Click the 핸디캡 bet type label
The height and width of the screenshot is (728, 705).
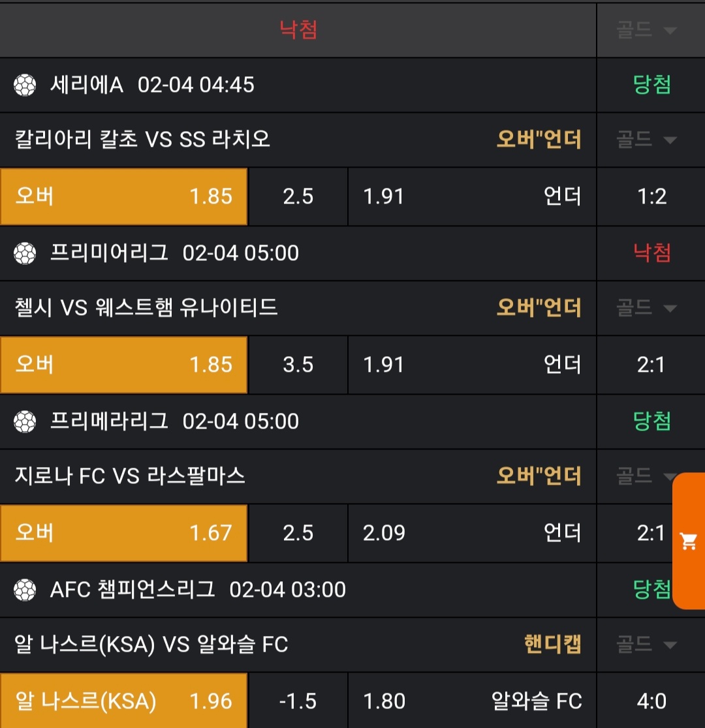click(552, 645)
